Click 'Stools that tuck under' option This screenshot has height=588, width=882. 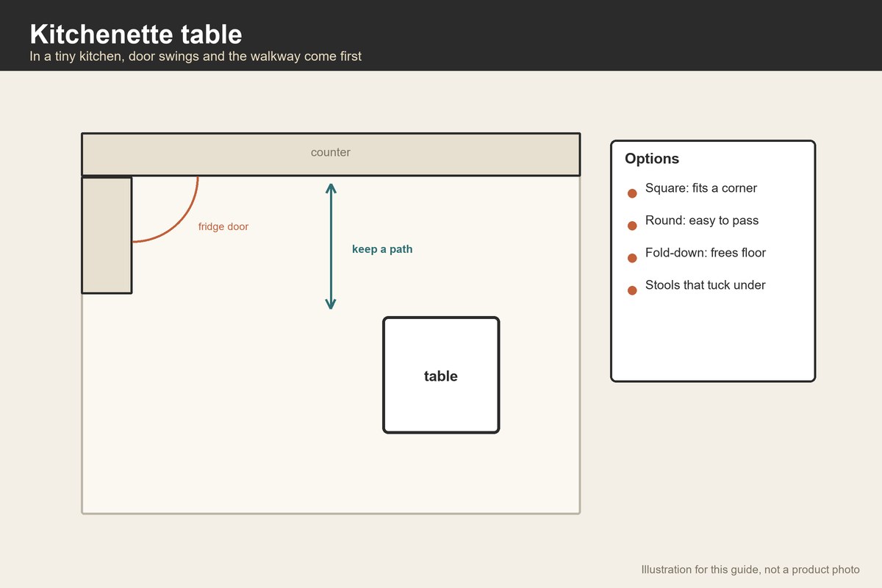(x=705, y=285)
